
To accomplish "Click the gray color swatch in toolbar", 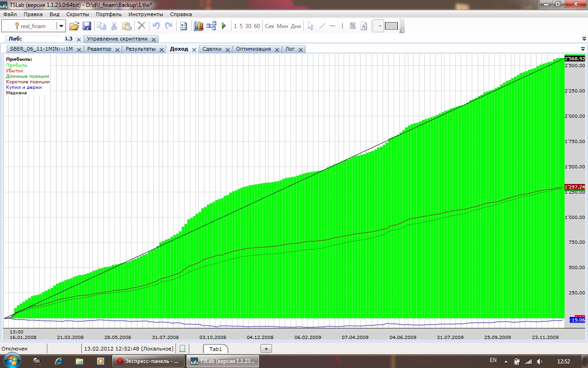I will (391, 26).
